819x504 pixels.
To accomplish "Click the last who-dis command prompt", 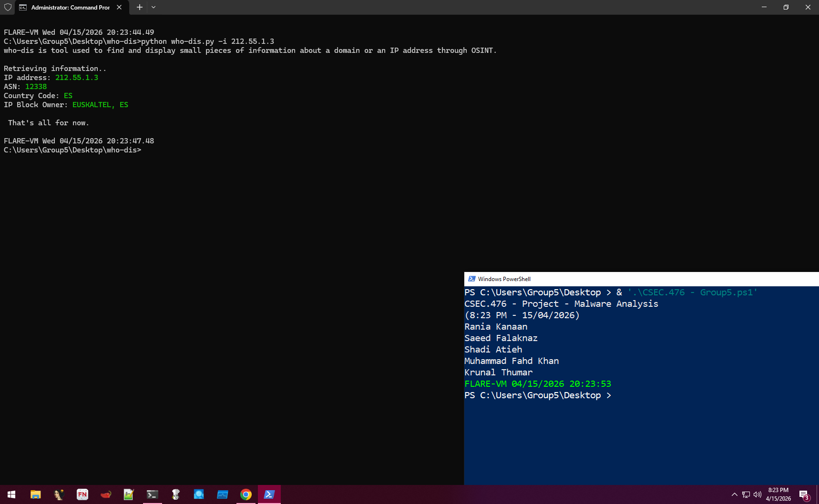I will point(72,150).
